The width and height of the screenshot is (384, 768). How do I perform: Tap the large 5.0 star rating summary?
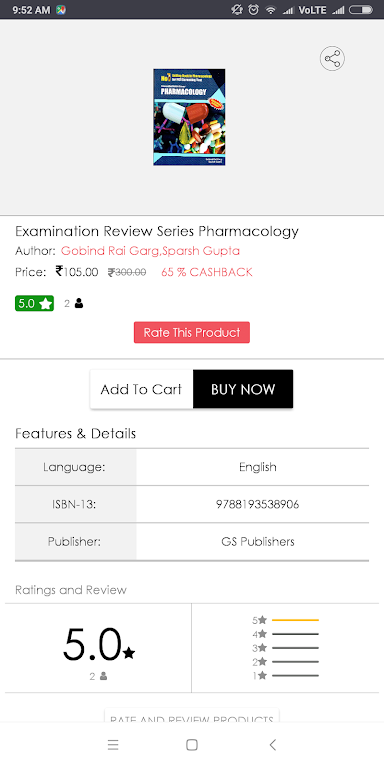(98, 646)
